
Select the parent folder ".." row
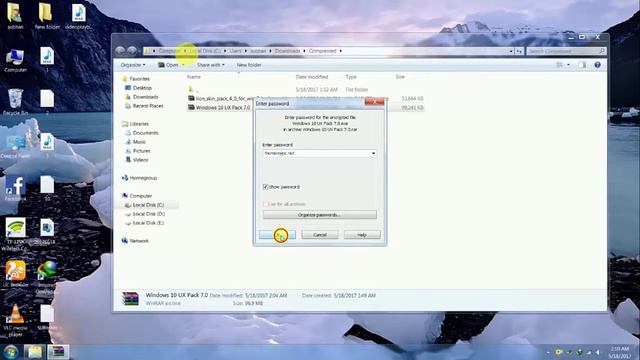pyautogui.click(x=305, y=89)
